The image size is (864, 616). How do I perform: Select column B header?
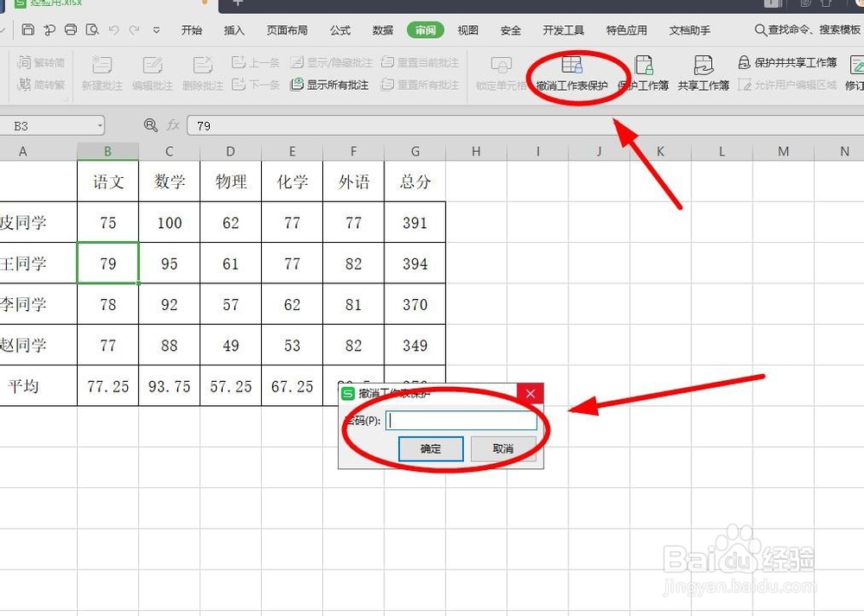pyautogui.click(x=108, y=151)
